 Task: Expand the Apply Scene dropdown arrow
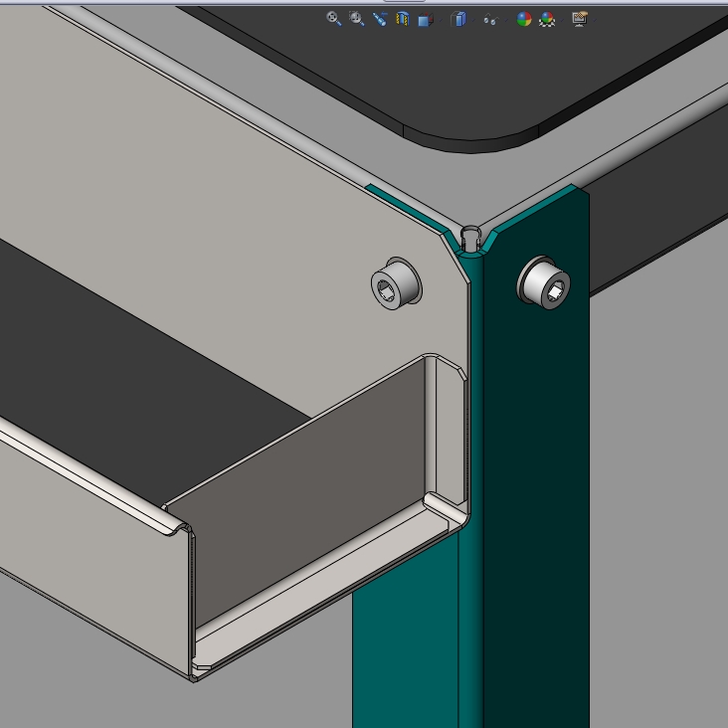point(562,20)
